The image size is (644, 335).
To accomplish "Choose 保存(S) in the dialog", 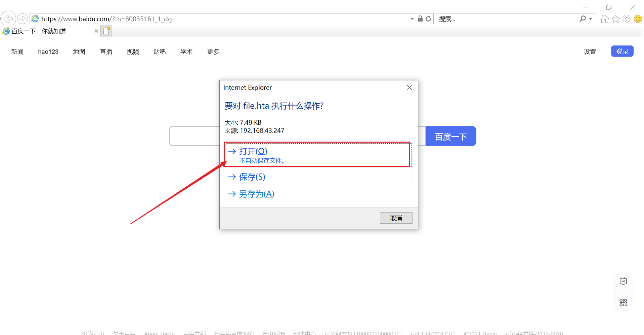I will (318, 177).
